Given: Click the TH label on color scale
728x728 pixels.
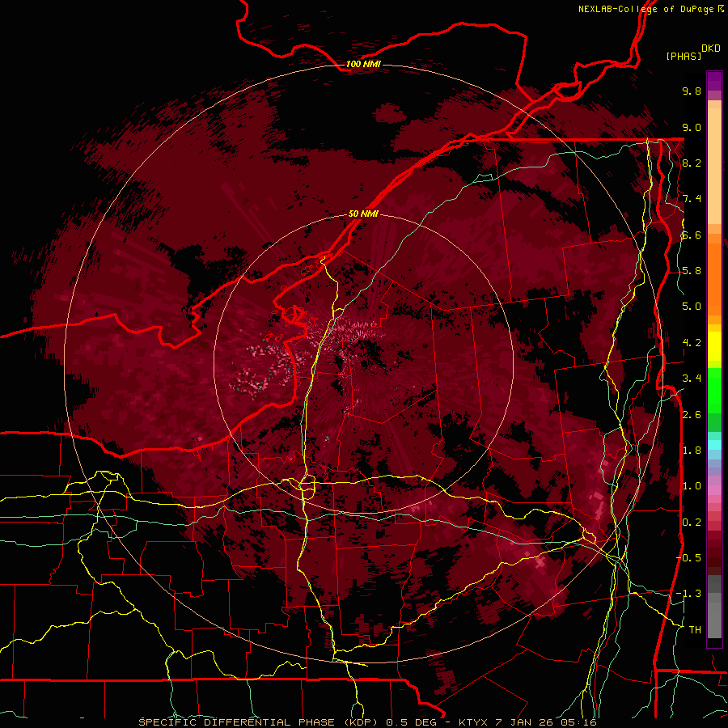Looking at the screenshot, I should pos(695,629).
